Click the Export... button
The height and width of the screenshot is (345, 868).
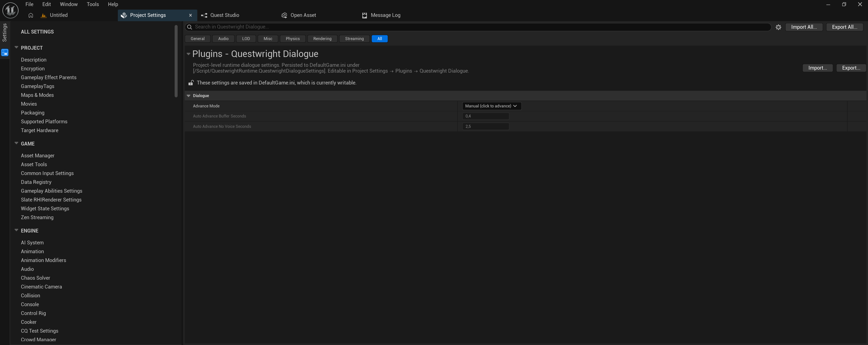pyautogui.click(x=851, y=68)
